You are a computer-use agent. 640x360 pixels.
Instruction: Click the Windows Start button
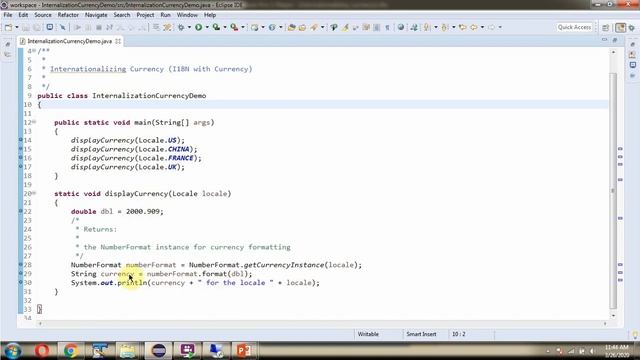pyautogui.click(x=13, y=351)
